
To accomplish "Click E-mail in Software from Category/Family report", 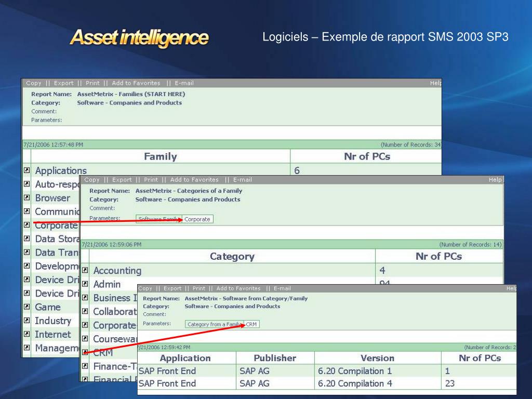I will [282, 288].
